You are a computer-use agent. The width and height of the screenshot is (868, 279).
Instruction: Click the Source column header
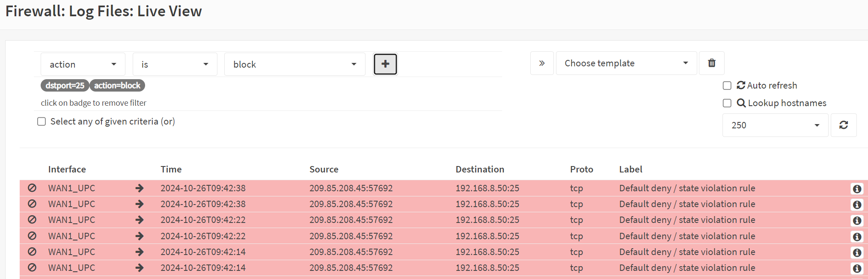[324, 169]
